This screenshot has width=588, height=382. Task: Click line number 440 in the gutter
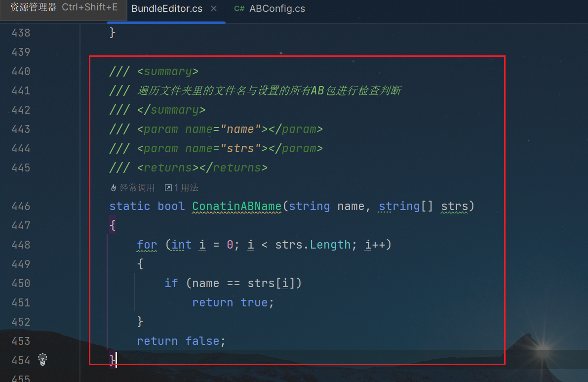click(x=21, y=71)
